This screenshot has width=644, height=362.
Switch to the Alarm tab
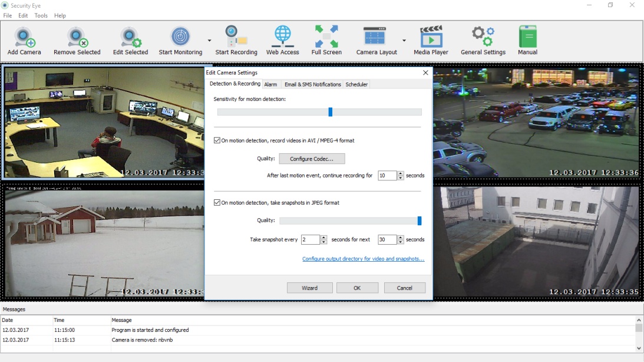point(270,84)
